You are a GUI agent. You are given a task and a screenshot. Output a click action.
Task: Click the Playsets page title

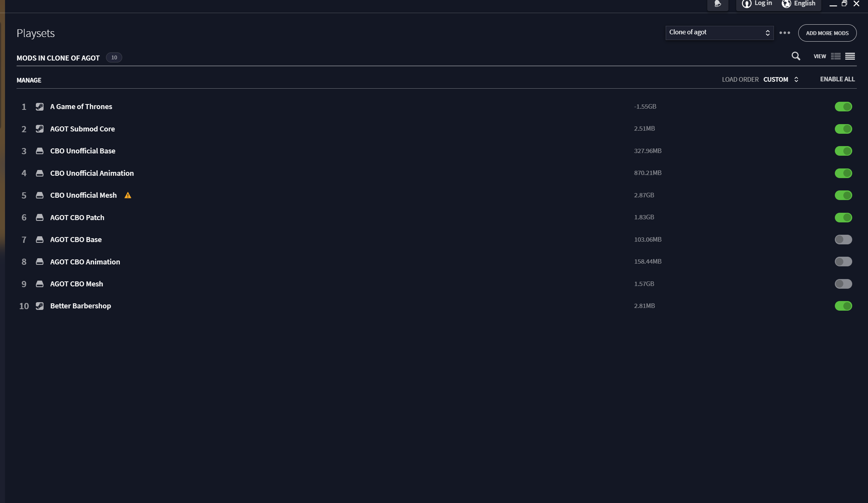pyautogui.click(x=35, y=34)
